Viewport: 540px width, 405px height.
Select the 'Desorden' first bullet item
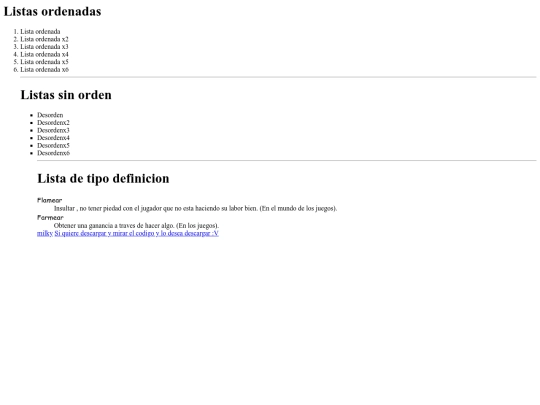50,115
